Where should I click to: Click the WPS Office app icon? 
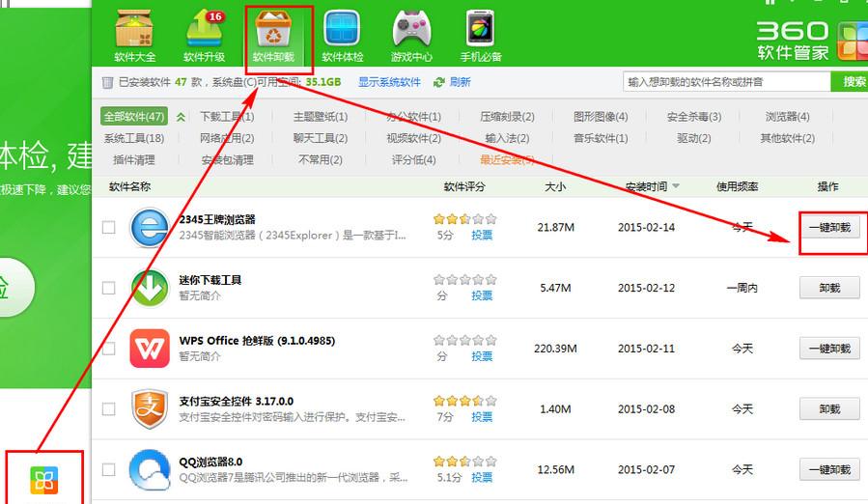point(150,349)
